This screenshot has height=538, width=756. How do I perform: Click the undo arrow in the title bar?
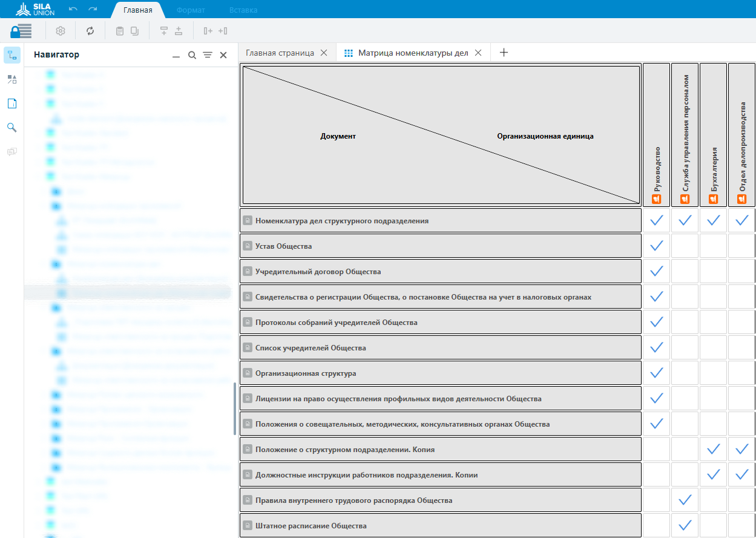(73, 10)
